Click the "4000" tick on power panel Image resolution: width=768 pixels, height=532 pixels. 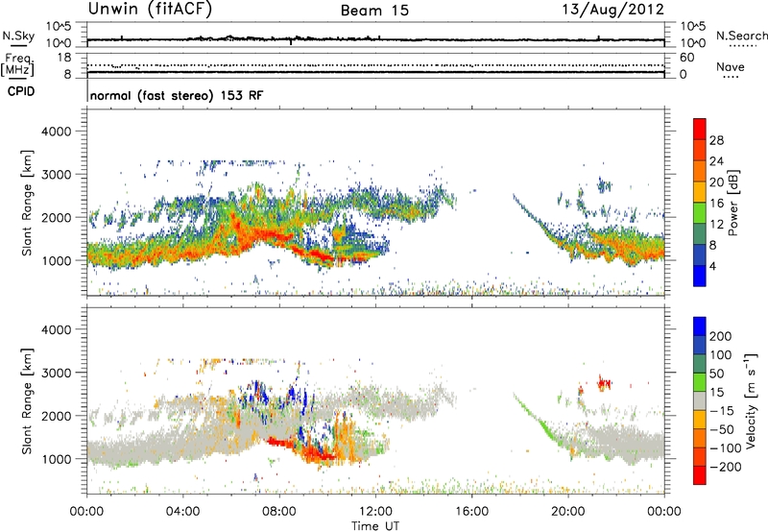(x=56, y=132)
